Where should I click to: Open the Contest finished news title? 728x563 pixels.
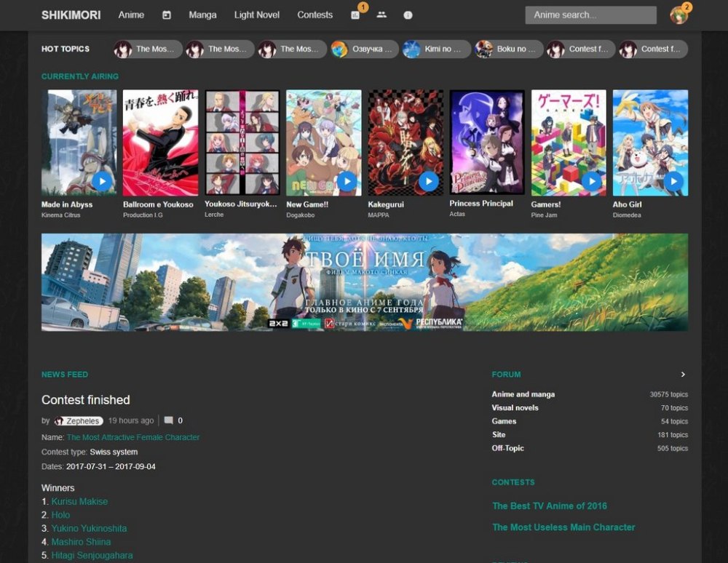pos(85,400)
